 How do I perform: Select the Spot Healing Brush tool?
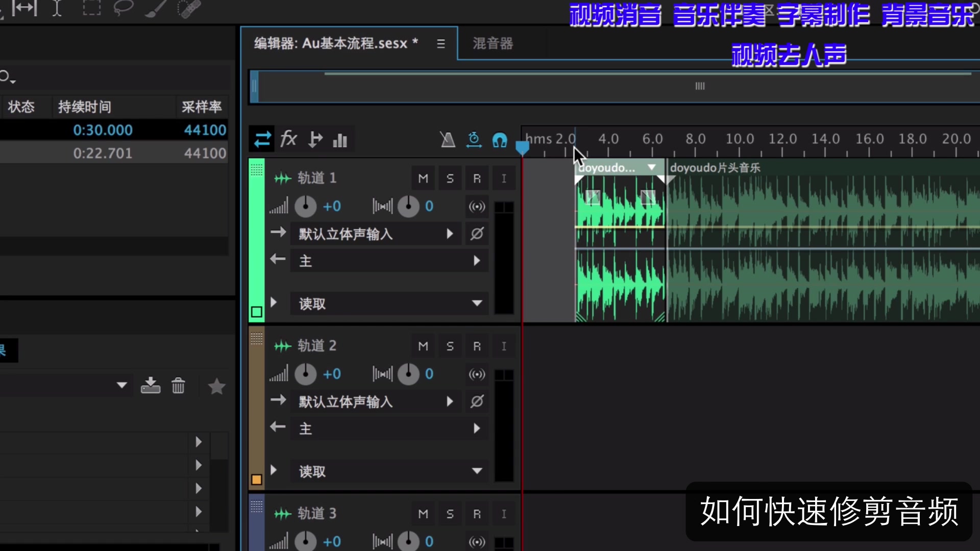188,8
